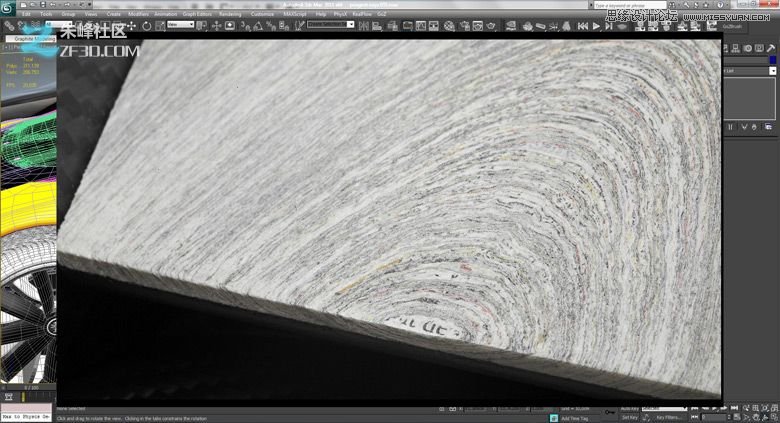Open the key filter Selected dropdown
The height and width of the screenshot is (423, 780).
click(x=664, y=409)
